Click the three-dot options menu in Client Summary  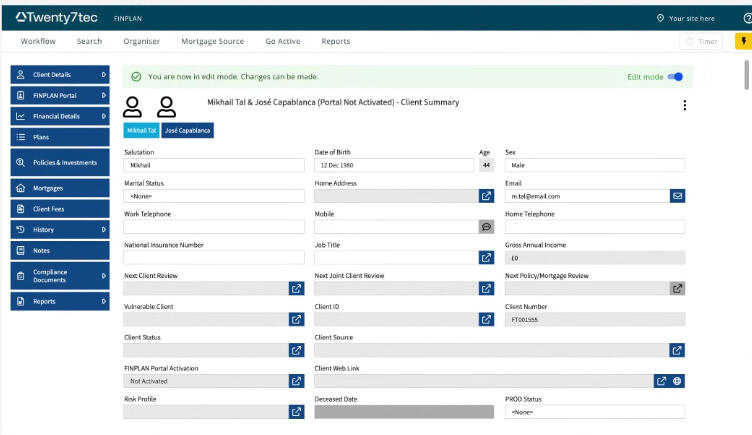click(684, 106)
